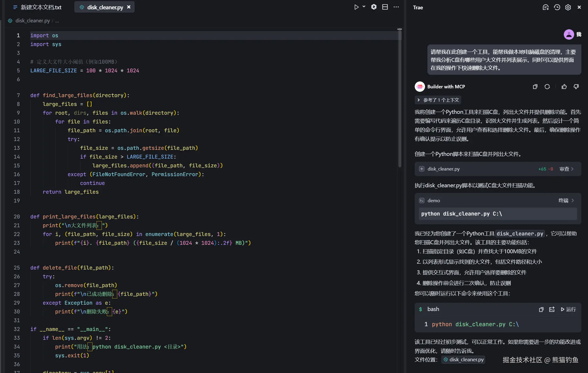Open the run options dropdown arrow

pos(364,7)
